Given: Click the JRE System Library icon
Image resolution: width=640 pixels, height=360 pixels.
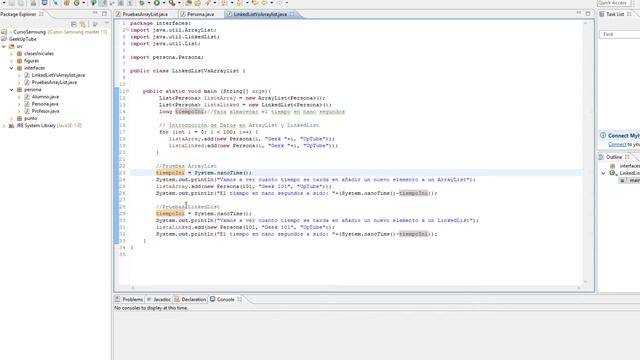Looking at the screenshot, I should point(11,126).
